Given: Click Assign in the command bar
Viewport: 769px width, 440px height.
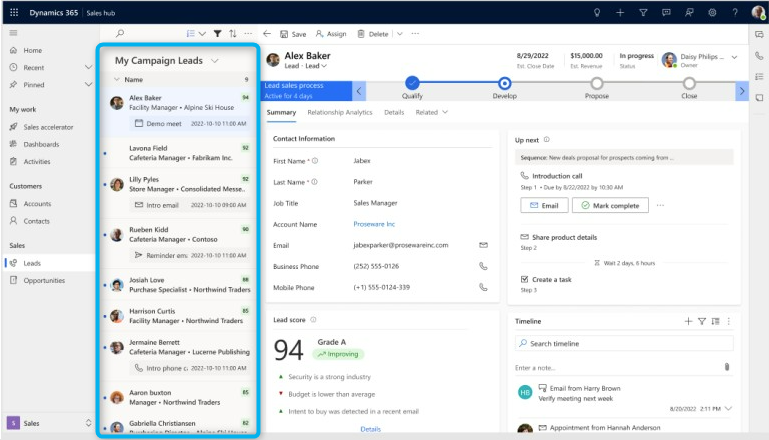Looking at the screenshot, I should tap(331, 34).
